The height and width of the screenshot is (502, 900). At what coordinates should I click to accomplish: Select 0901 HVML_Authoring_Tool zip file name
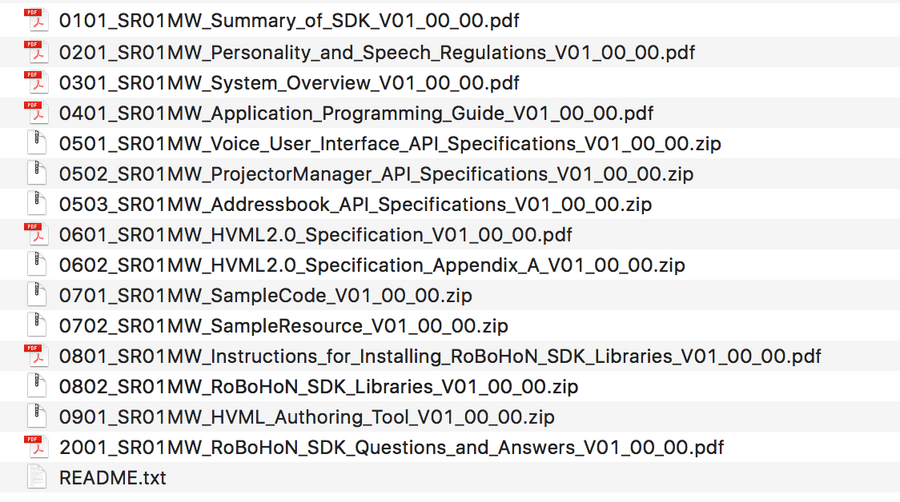click(307, 416)
